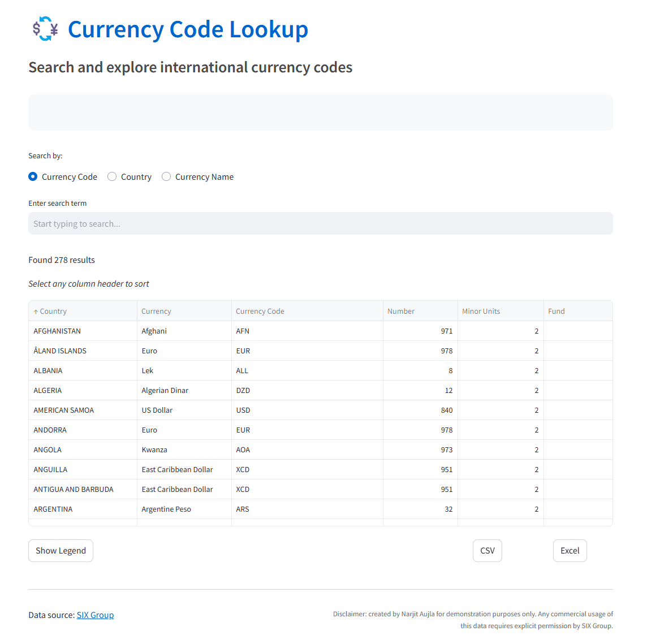Click the ANGUILLA East Caribbean Dollar row

pos(226,469)
